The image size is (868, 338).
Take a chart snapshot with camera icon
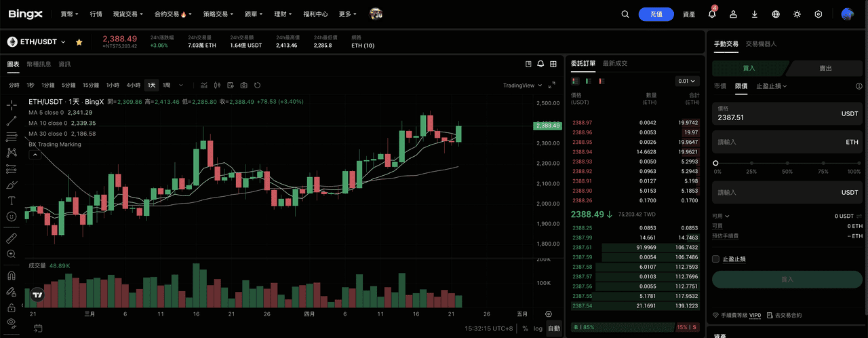(243, 85)
